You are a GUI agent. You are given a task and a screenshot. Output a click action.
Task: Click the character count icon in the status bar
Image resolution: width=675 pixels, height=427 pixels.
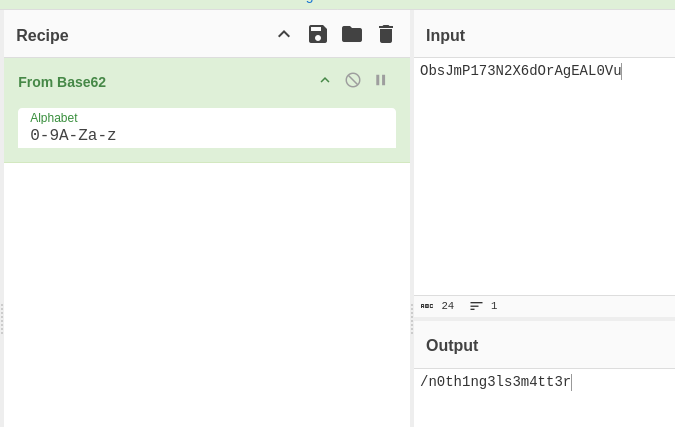[x=427, y=306]
